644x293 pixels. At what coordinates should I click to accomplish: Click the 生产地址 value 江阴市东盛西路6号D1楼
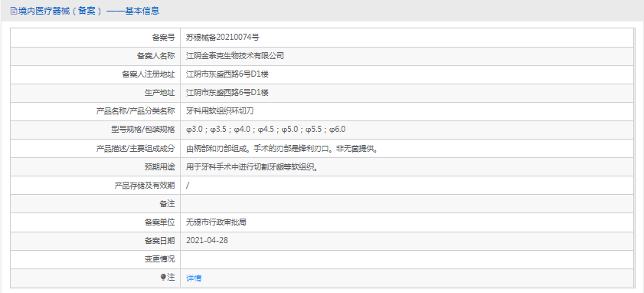pyautogui.click(x=227, y=93)
